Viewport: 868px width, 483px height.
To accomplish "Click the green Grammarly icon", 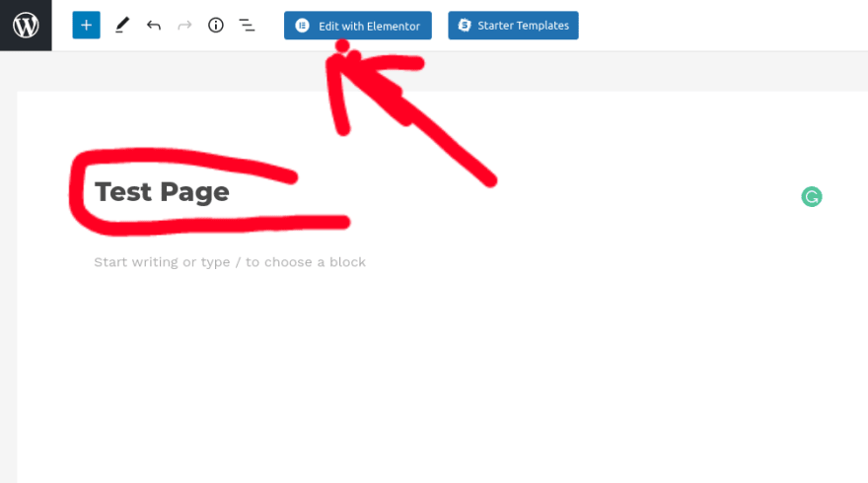I will tap(812, 196).
